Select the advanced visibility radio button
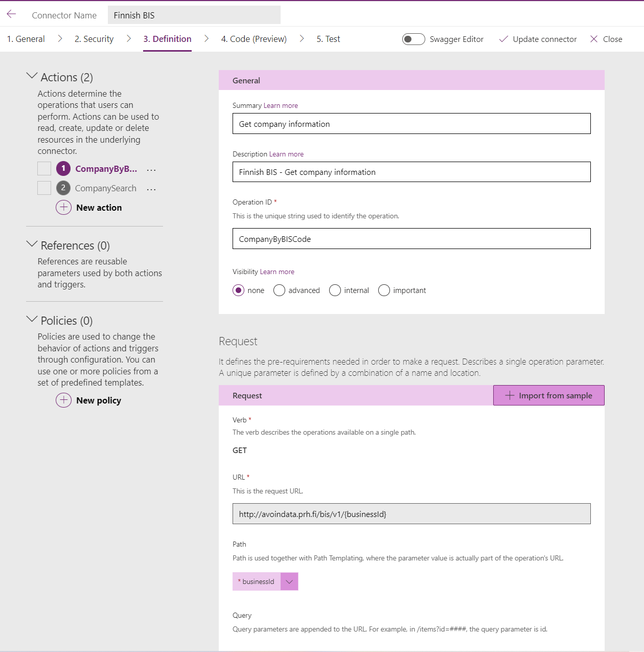The image size is (644, 652). (279, 290)
